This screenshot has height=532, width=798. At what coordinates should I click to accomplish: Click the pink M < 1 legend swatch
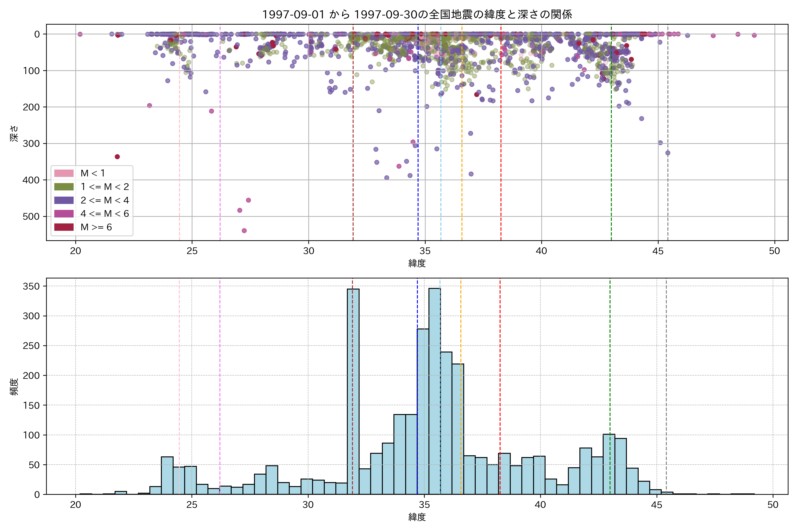pyautogui.click(x=64, y=173)
